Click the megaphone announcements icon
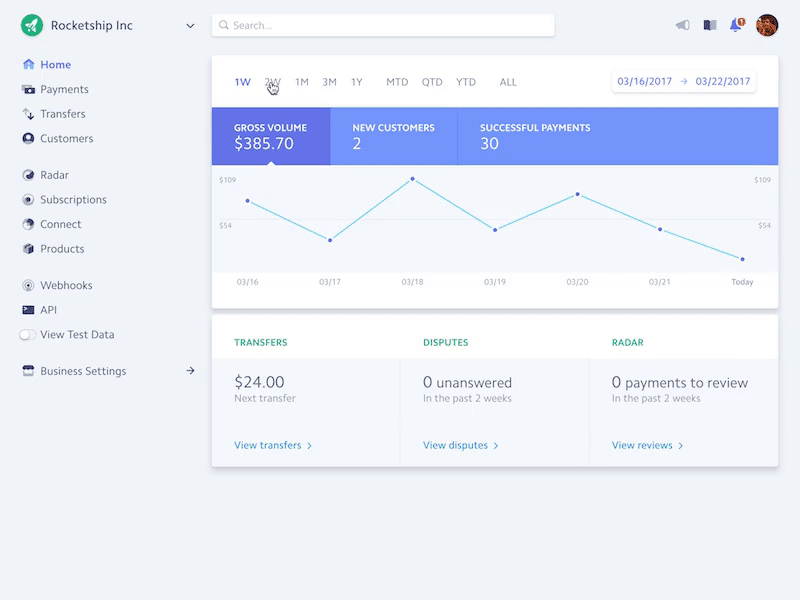 (x=681, y=25)
